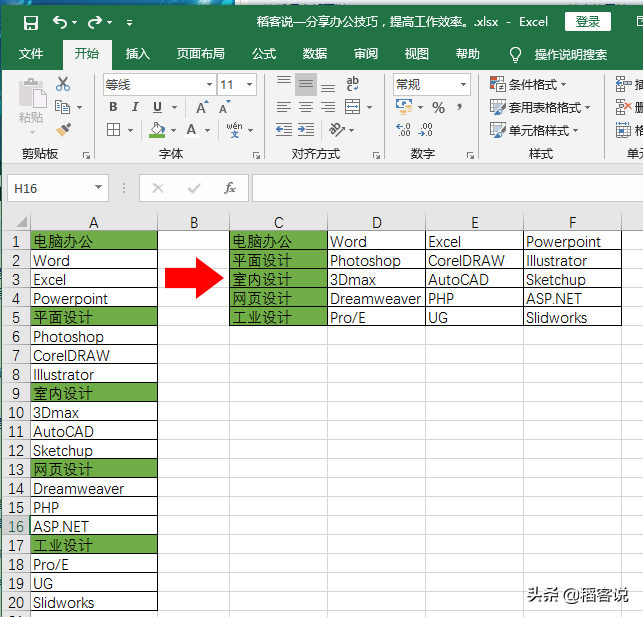
Task: Click the 登录 sign-in button
Action: [x=588, y=22]
